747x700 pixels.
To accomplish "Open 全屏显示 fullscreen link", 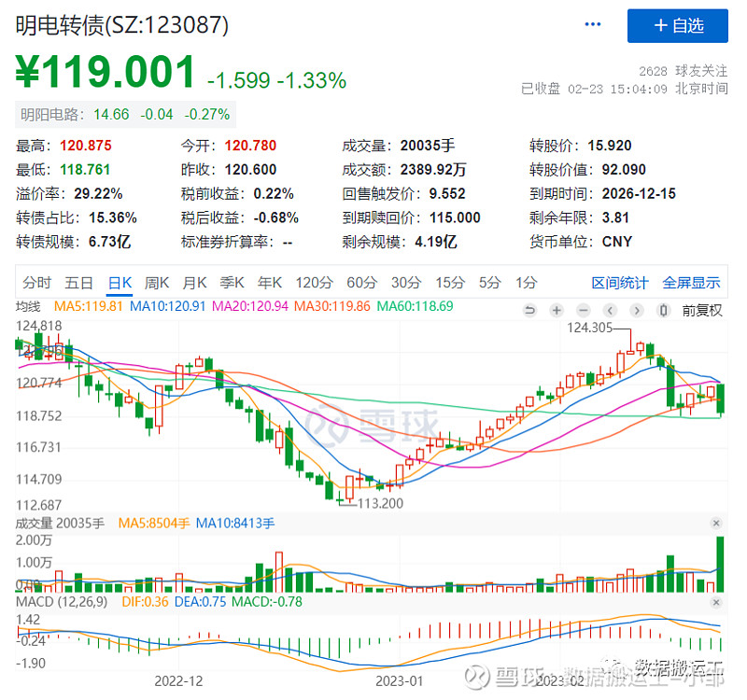I will [x=691, y=283].
